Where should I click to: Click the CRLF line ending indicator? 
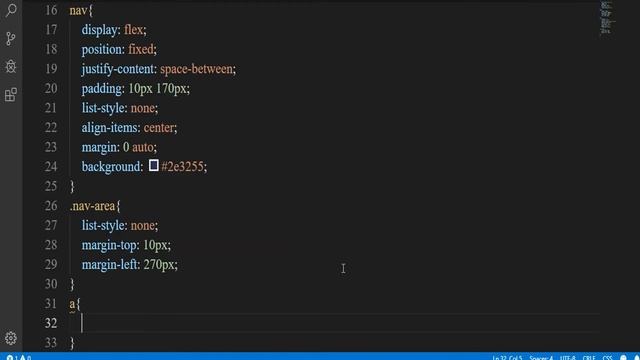click(x=589, y=358)
